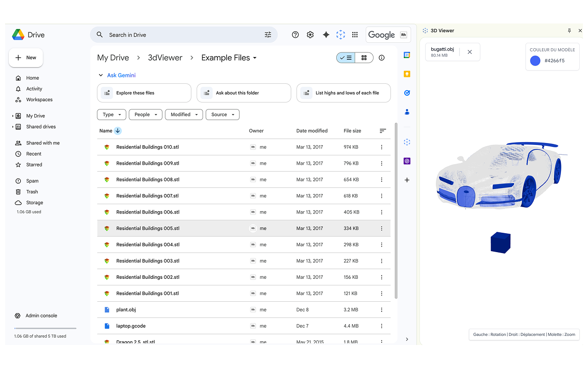Open the options menu for plant.obj
The width and height of the screenshot is (588, 368).
(x=381, y=310)
